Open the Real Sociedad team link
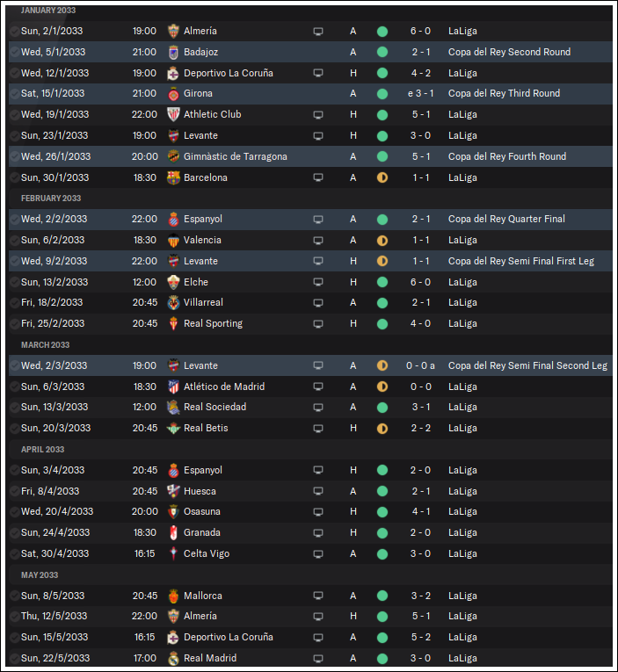 pos(214,407)
